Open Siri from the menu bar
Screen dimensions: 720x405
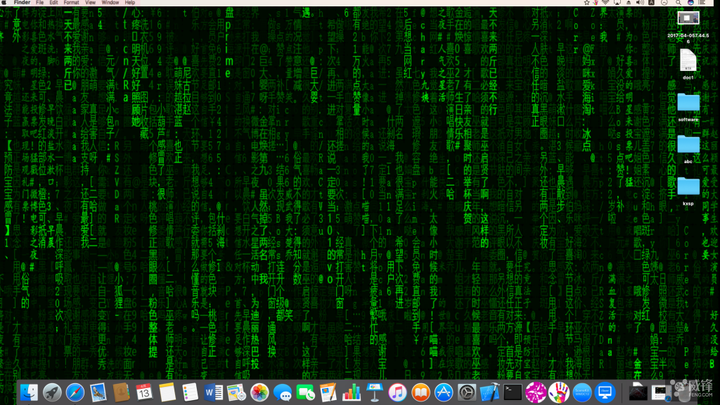coord(691,3)
